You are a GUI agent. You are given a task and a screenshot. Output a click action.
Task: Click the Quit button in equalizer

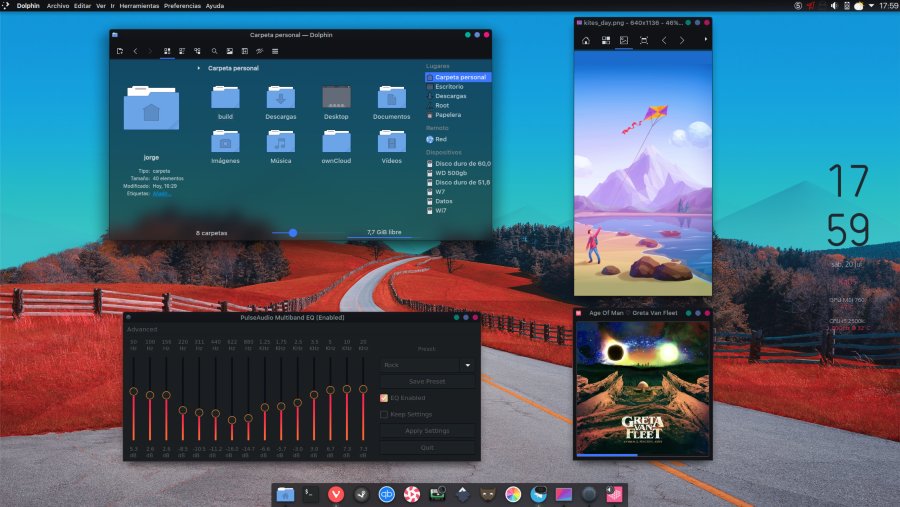click(x=428, y=447)
